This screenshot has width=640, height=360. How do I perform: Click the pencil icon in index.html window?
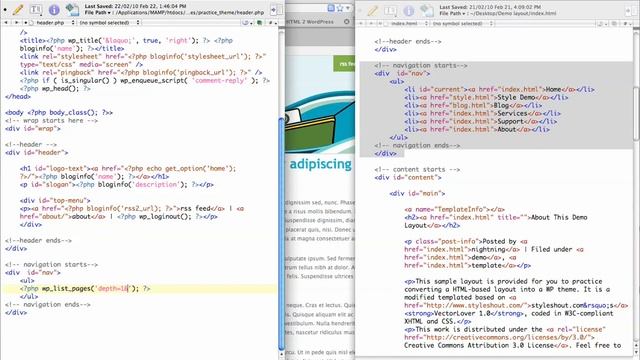point(372,10)
